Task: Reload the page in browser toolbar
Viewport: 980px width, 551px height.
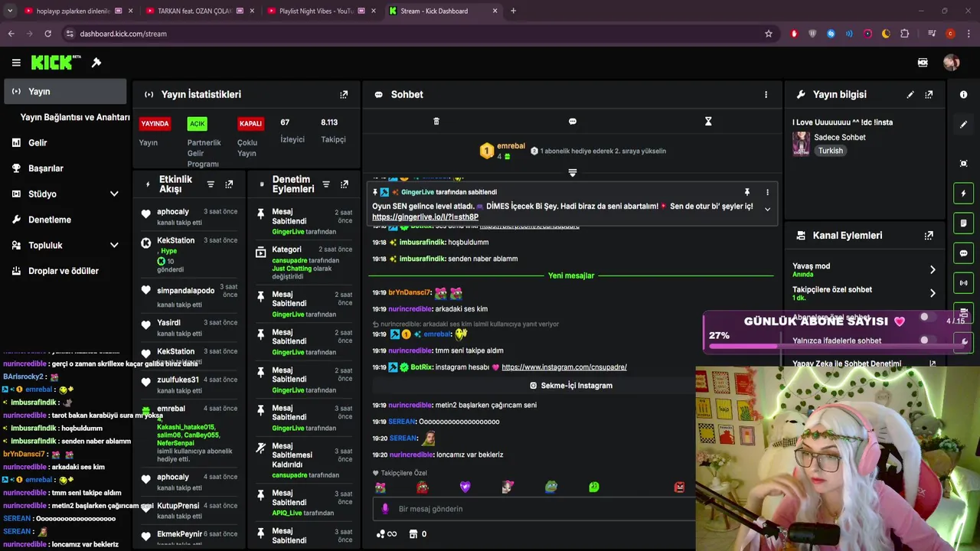Action: [x=47, y=34]
